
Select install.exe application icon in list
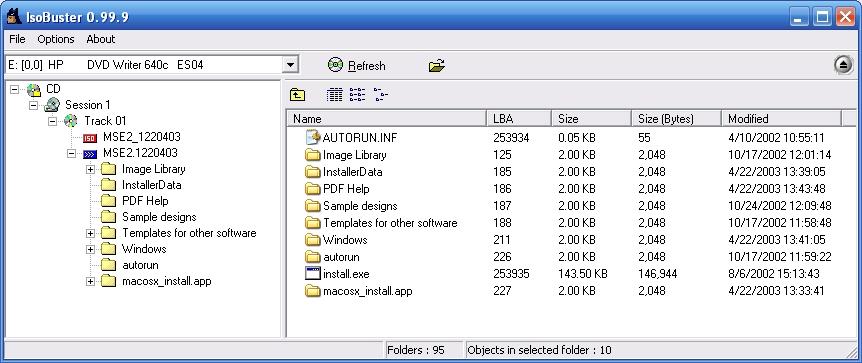click(x=313, y=274)
